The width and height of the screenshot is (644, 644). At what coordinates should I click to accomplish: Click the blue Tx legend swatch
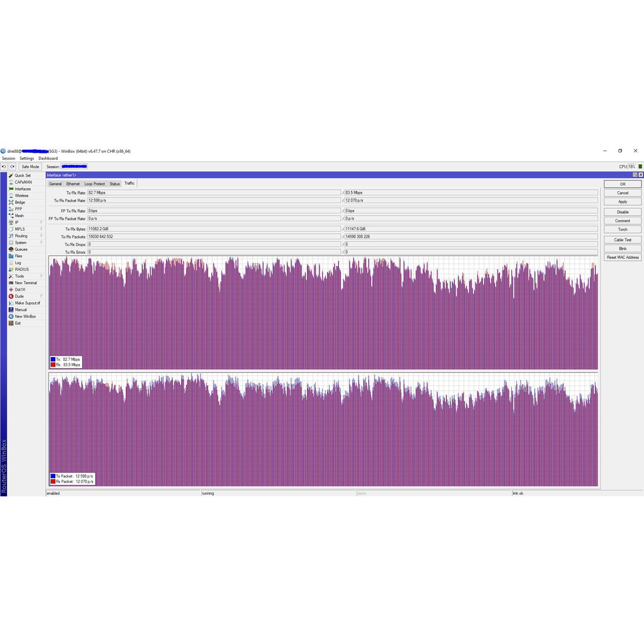pos(53,359)
